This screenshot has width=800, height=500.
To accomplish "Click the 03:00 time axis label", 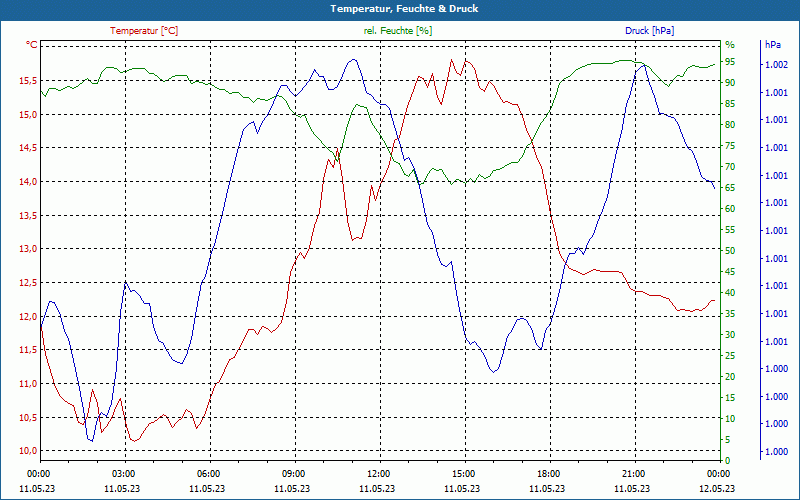I will (x=123, y=473).
